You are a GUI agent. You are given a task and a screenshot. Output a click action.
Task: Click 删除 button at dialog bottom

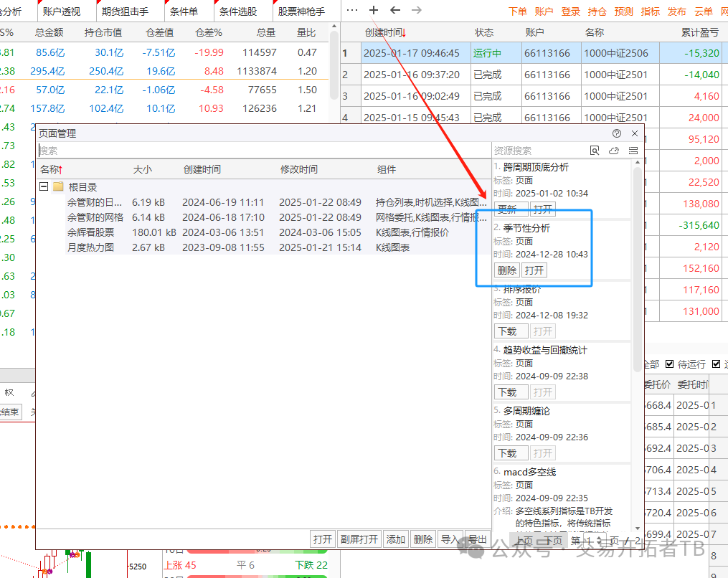pos(423,539)
